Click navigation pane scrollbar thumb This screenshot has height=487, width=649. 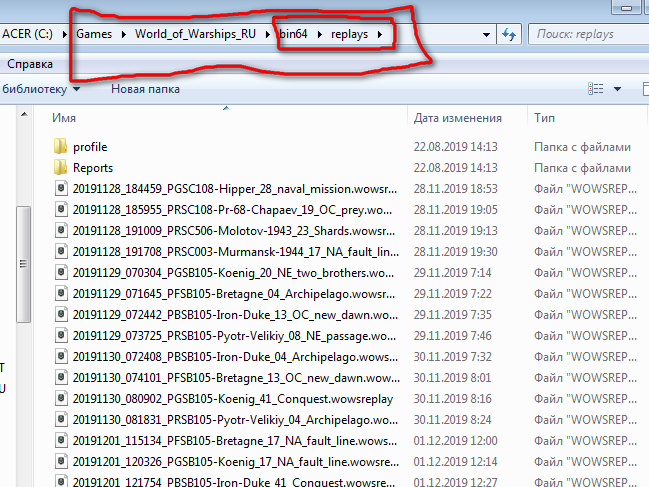pos(24,264)
